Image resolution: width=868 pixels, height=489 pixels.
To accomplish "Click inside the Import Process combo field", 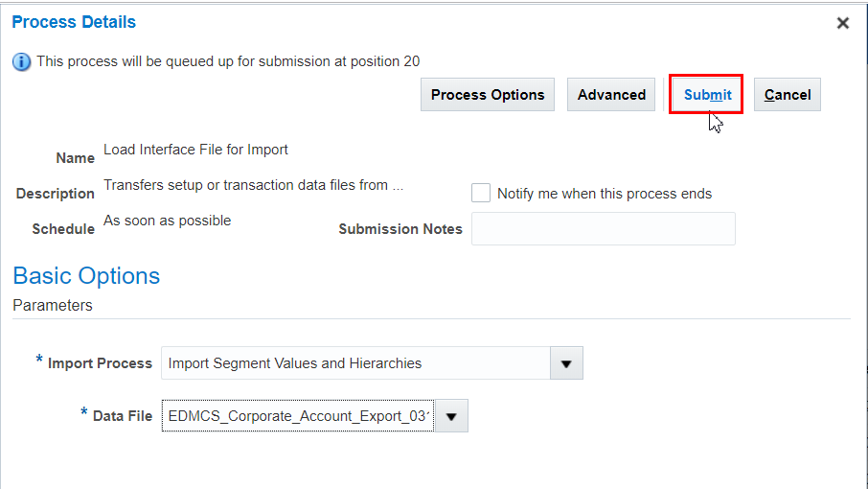I will (354, 363).
